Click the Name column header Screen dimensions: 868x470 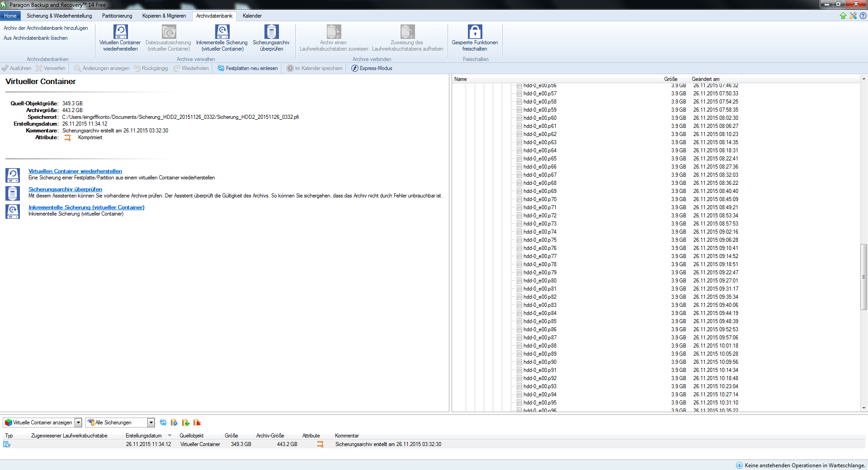tap(557, 79)
